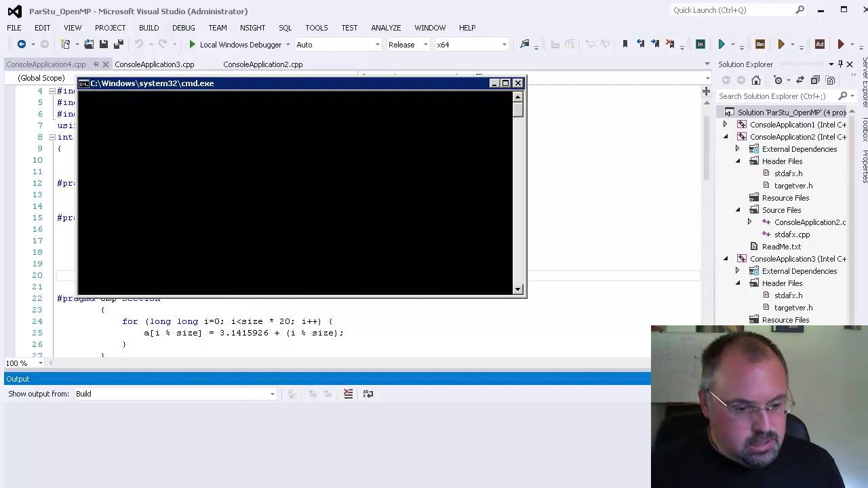Open the FILE menu
Image resolution: width=868 pixels, height=488 pixels.
pyautogui.click(x=14, y=28)
